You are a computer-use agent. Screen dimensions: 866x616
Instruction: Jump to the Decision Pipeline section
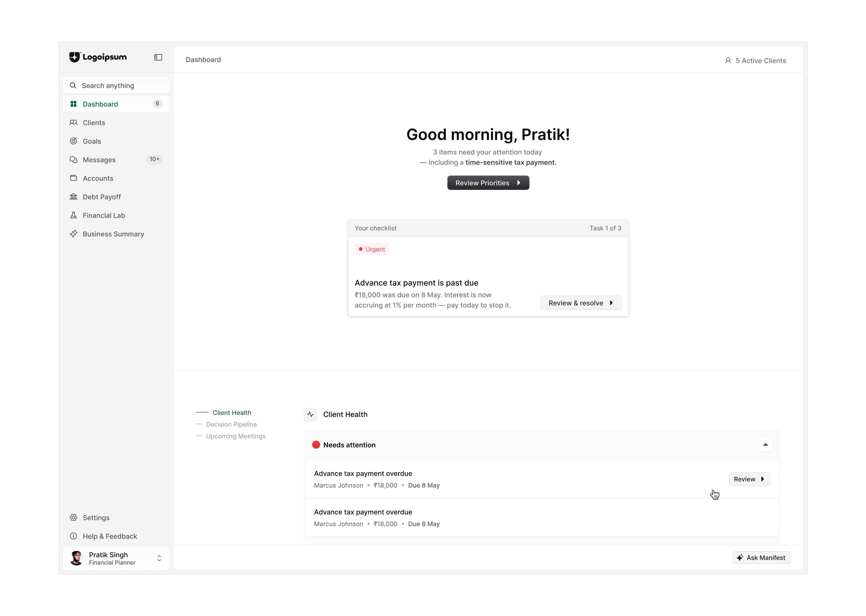coord(231,424)
